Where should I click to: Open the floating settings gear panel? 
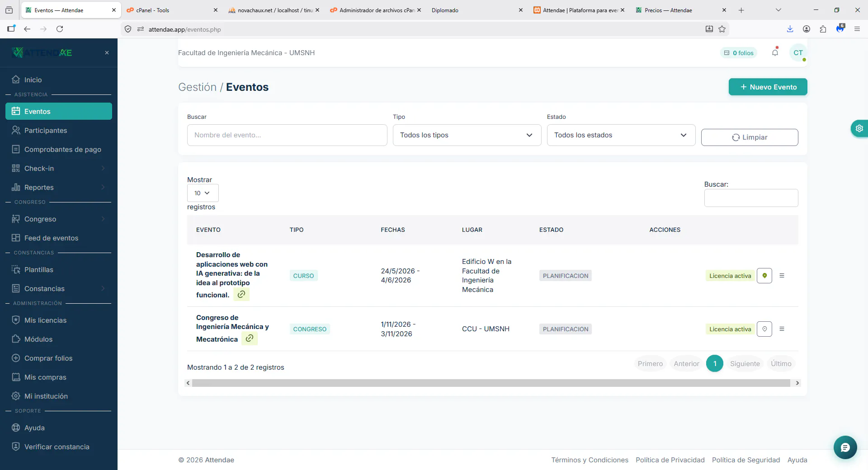click(859, 128)
